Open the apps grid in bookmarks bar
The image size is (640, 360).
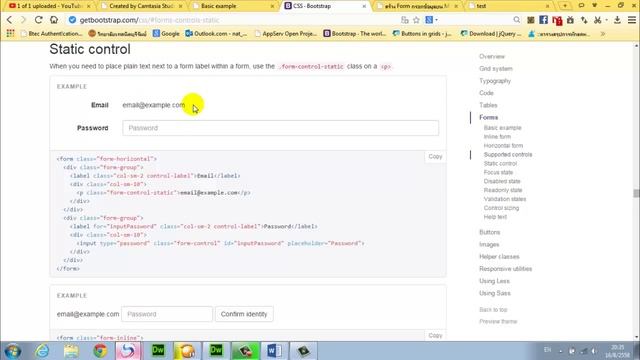[10, 33]
